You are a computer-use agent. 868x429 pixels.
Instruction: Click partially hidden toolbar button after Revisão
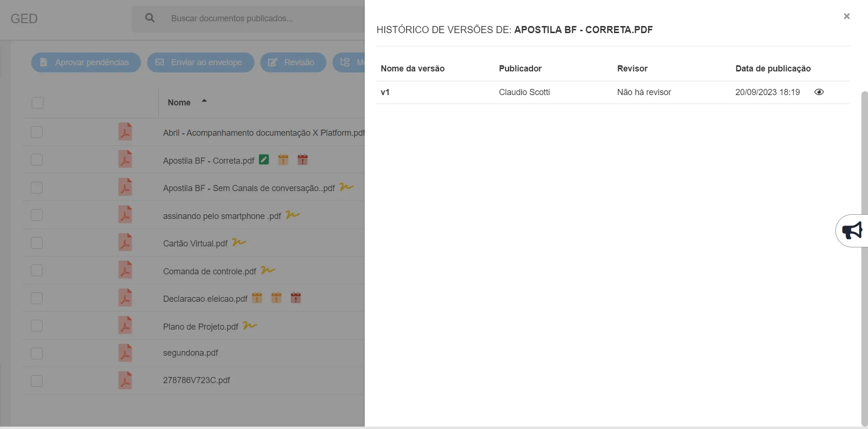coord(349,62)
